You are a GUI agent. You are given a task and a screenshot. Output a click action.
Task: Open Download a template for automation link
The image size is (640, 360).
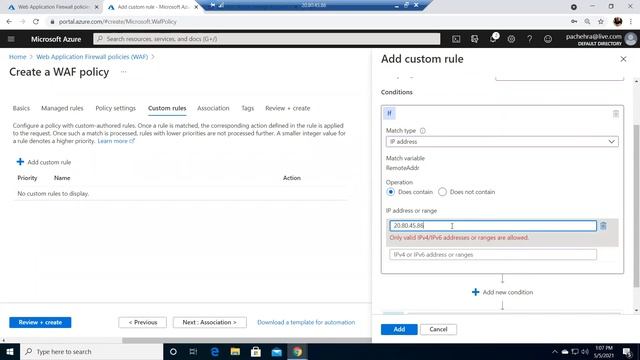pos(306,322)
